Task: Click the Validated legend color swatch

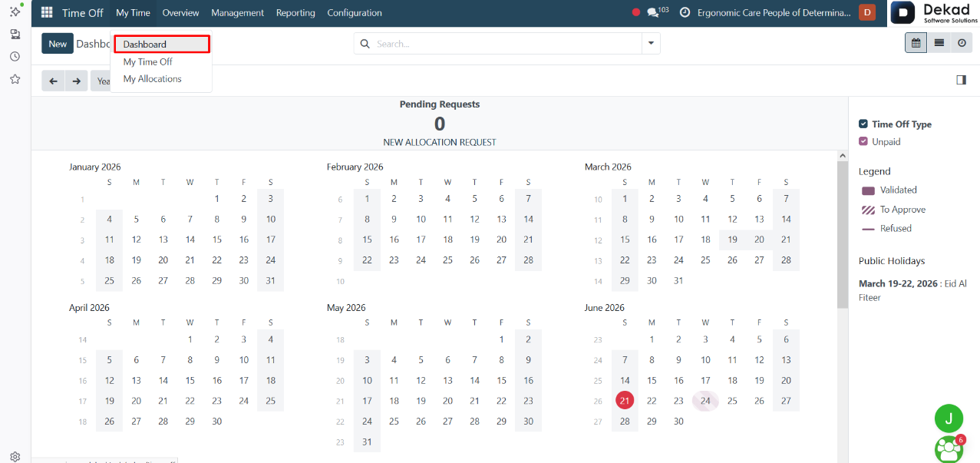Action: [x=868, y=190]
